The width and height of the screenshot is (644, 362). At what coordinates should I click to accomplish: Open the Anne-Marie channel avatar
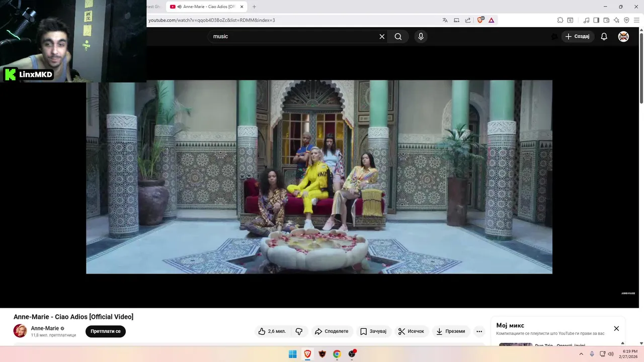[20, 331]
